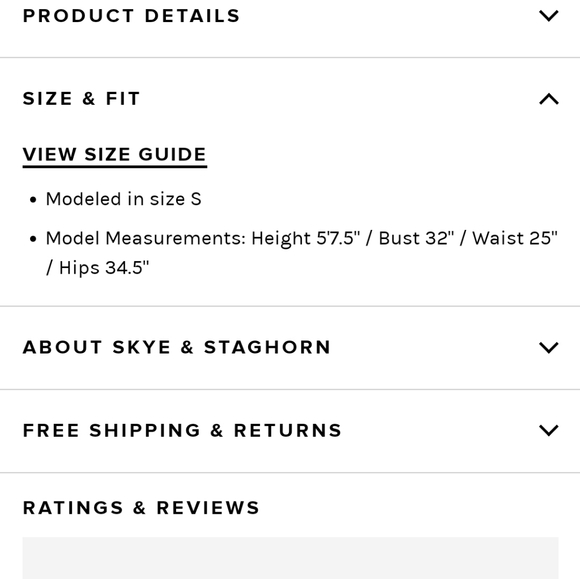Click the 'Waist 25"' measurement text
This screenshot has height=579, width=580.
[x=515, y=238]
